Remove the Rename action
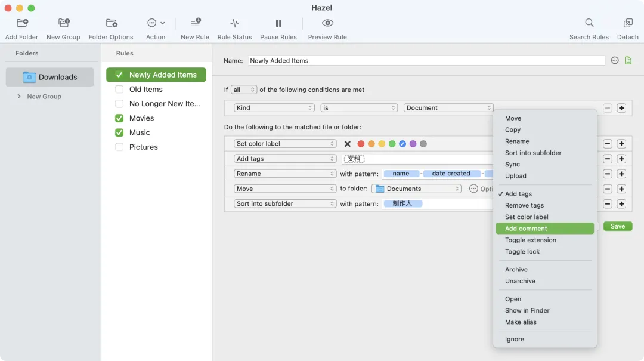644x361 pixels. coord(608,174)
